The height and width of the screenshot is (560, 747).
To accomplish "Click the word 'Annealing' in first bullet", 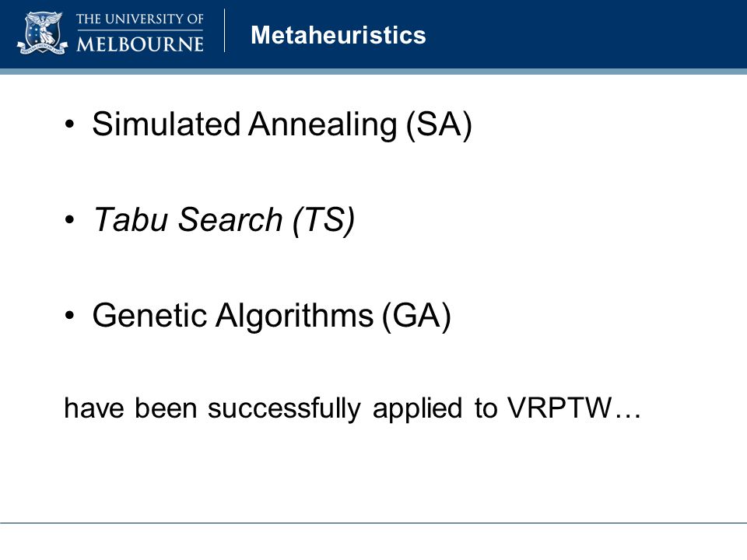I will 322,126.
